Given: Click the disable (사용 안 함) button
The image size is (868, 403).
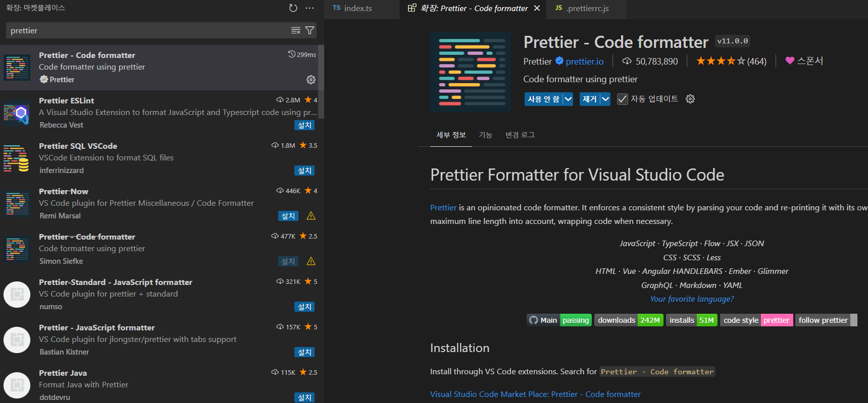Looking at the screenshot, I should [544, 99].
